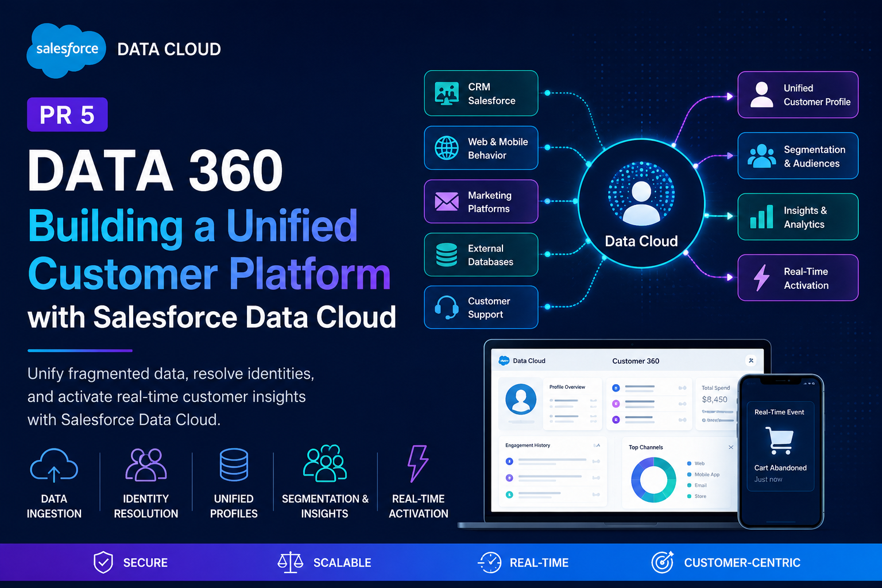Click the Web legend entry in Top Channels
This screenshot has width=882, height=588.
tap(696, 463)
